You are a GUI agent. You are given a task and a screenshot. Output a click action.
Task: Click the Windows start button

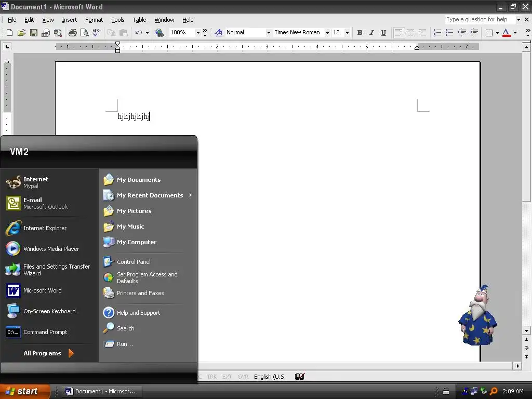click(24, 391)
